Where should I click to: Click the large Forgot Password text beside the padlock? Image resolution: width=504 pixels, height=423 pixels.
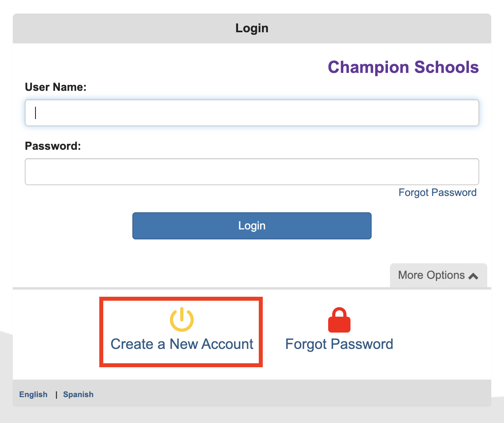(x=339, y=344)
